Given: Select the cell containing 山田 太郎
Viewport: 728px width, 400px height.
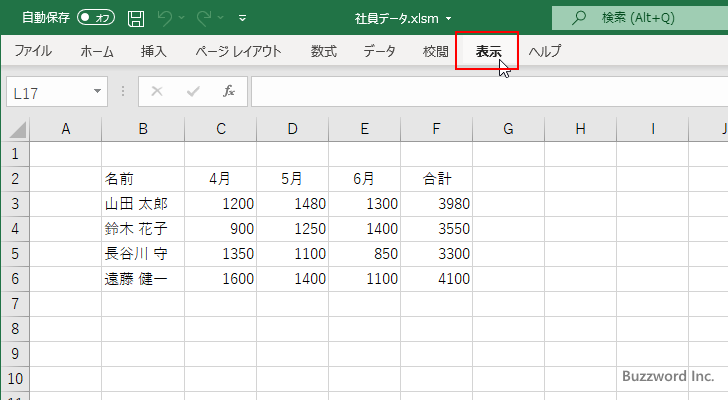Looking at the screenshot, I should [143, 204].
